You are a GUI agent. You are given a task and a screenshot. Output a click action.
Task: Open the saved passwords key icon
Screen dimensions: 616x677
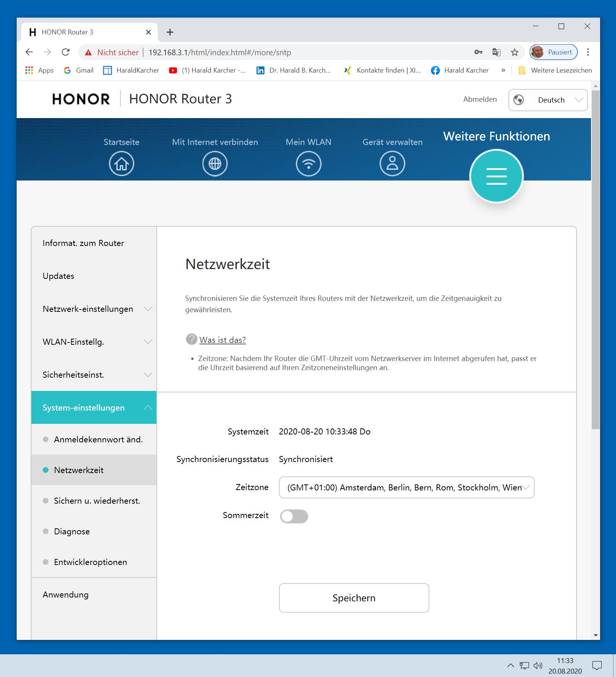point(478,52)
